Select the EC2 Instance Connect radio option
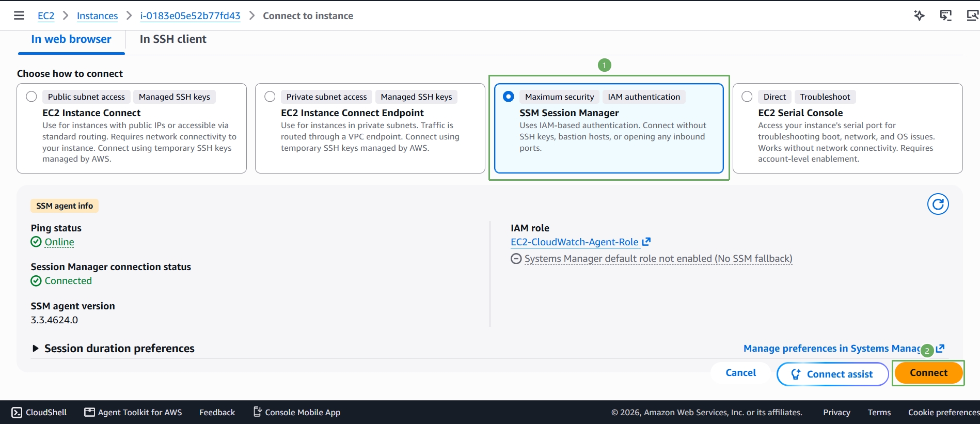The height and width of the screenshot is (424, 980). (31, 97)
